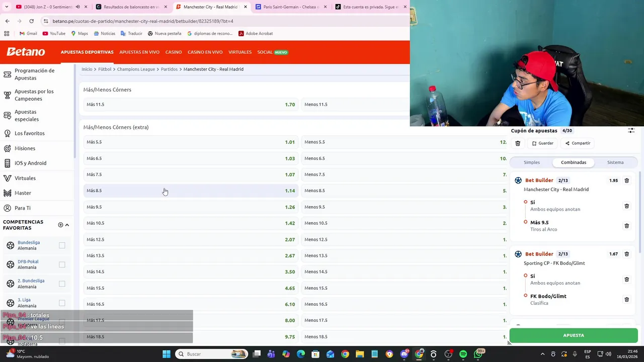Open the Adobe Acrobat bookmark
Image resolution: width=644 pixels, height=362 pixels.
pyautogui.click(x=256, y=34)
